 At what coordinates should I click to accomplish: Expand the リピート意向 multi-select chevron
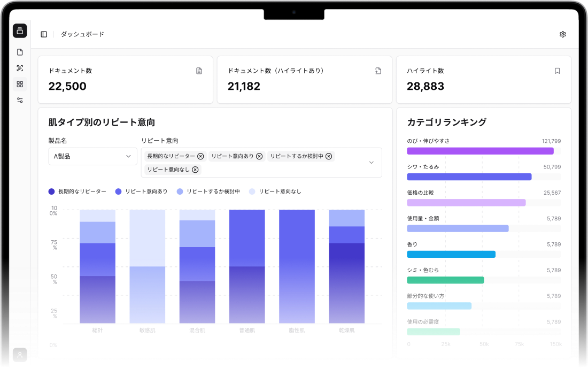[x=372, y=163]
